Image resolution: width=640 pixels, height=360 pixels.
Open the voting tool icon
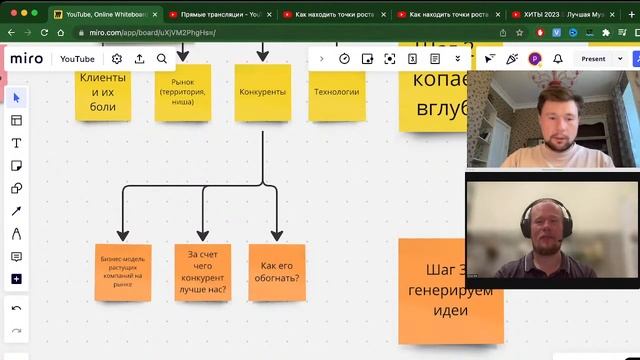pos(367,59)
